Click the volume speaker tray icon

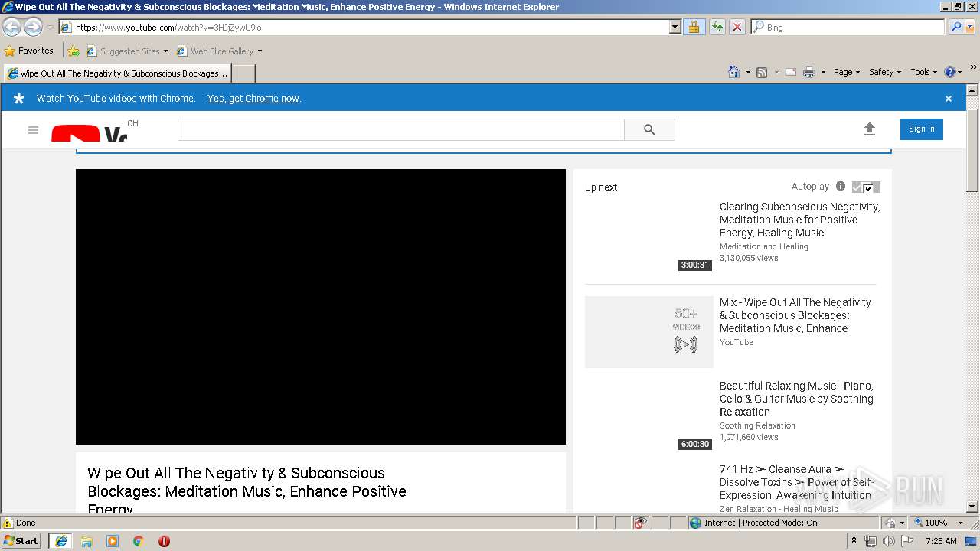tap(888, 541)
